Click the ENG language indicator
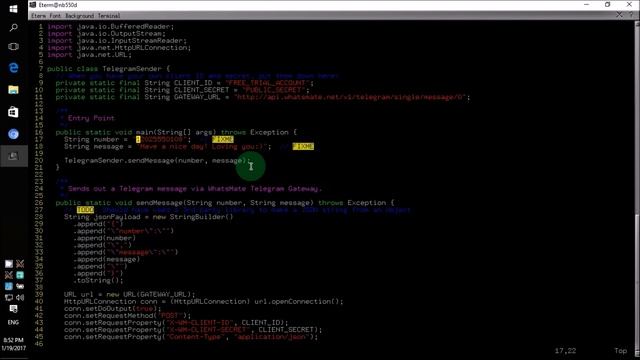640x360 pixels. click(x=13, y=322)
